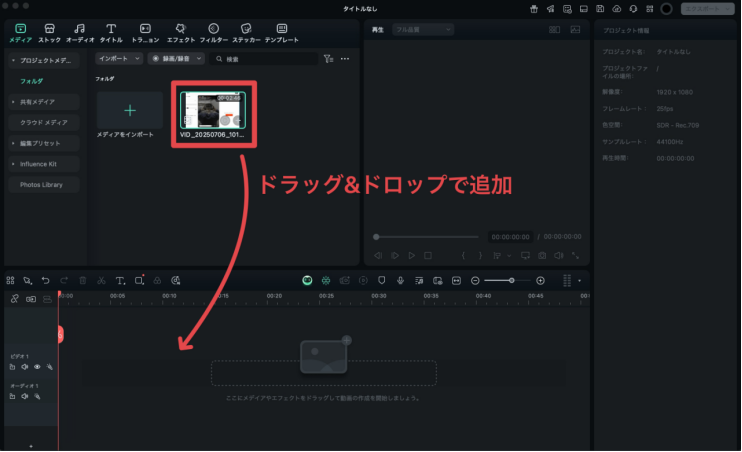
Task: Open the インポート dropdown
Action: (x=118, y=59)
